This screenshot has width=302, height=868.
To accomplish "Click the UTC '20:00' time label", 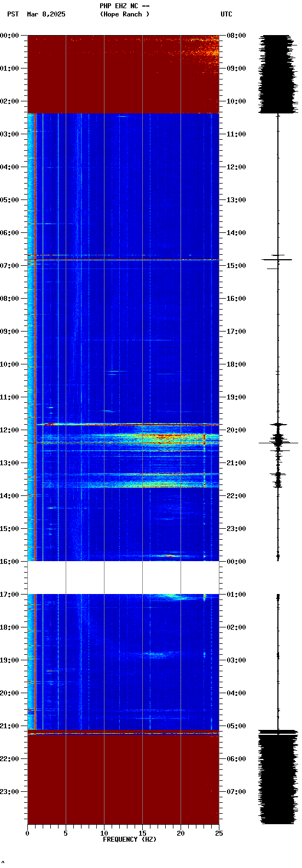I will (x=236, y=430).
